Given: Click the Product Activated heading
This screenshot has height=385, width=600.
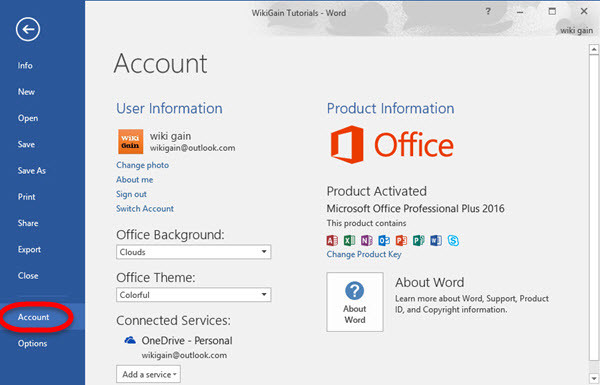Looking at the screenshot, I should (377, 191).
